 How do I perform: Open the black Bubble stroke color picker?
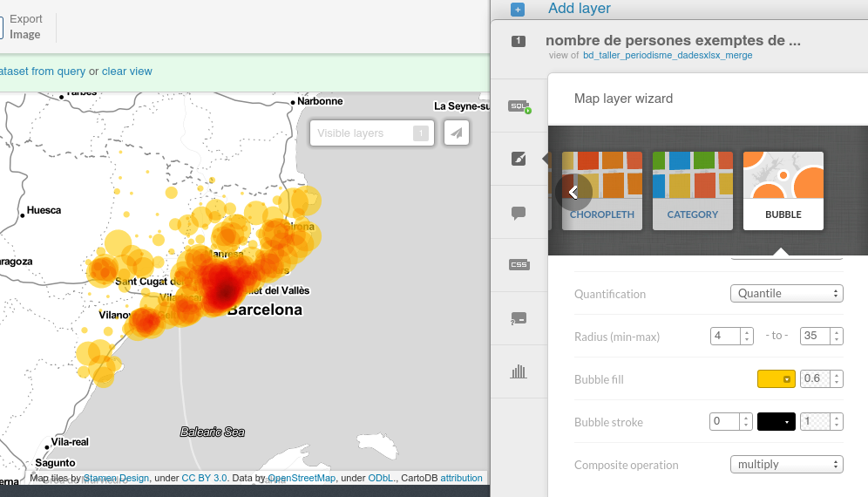[776, 422]
